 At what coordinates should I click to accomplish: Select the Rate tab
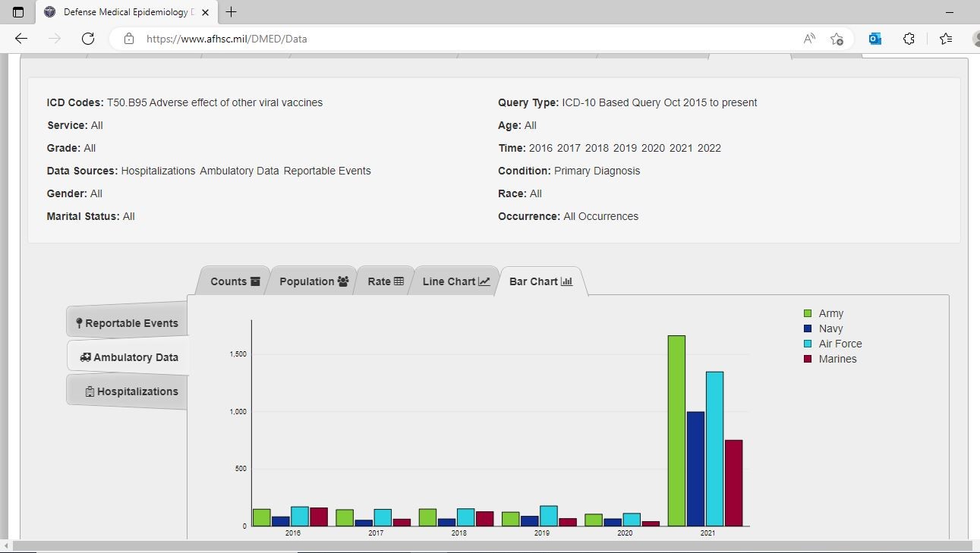pos(385,281)
